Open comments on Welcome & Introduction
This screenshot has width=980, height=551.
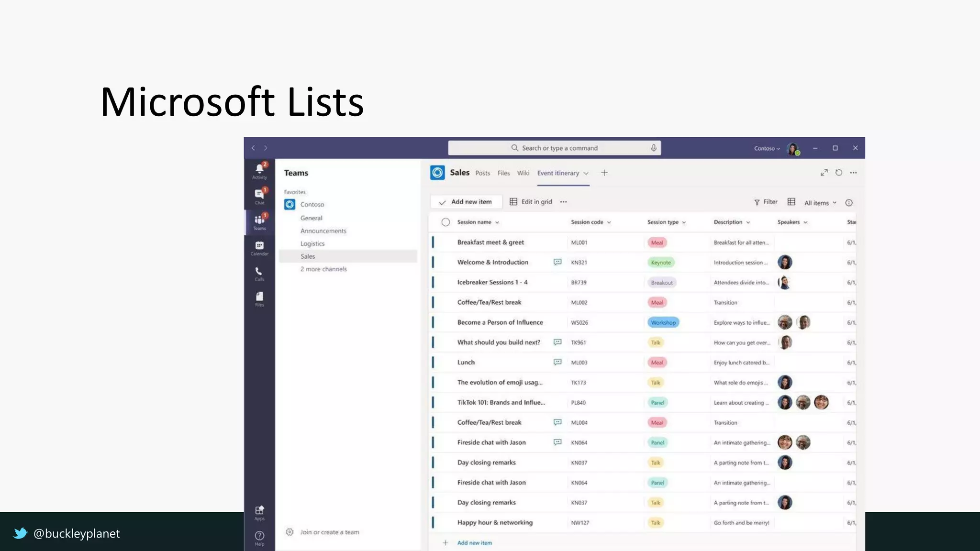tap(557, 262)
